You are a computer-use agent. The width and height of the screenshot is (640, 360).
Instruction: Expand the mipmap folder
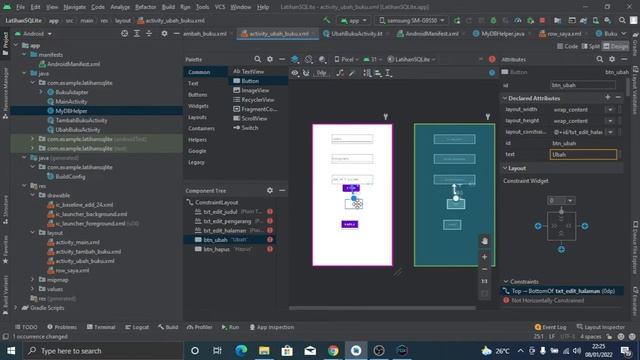pos(33,280)
